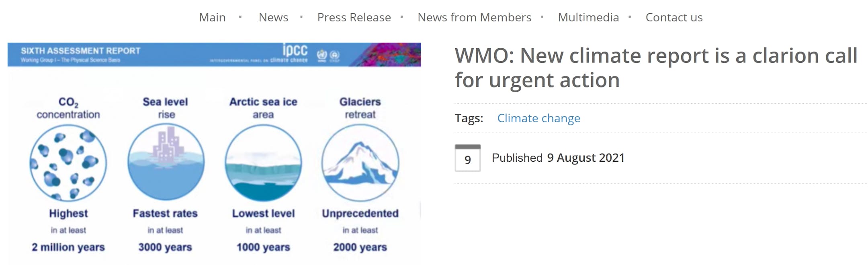Open the Multimedia menu item
Image resolution: width=868 pixels, height=265 pixels.
(588, 17)
